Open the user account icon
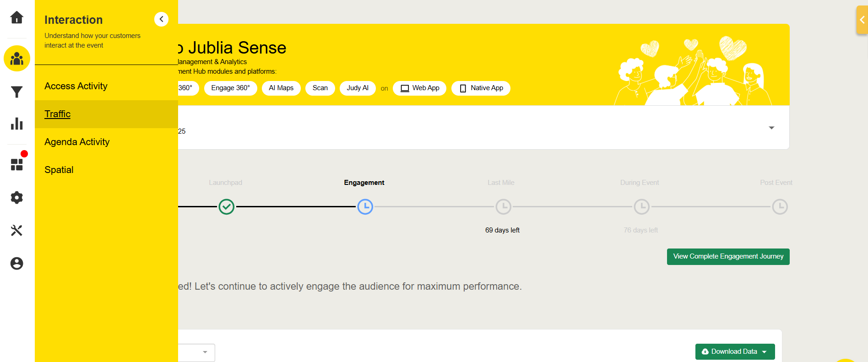 pos(17,264)
